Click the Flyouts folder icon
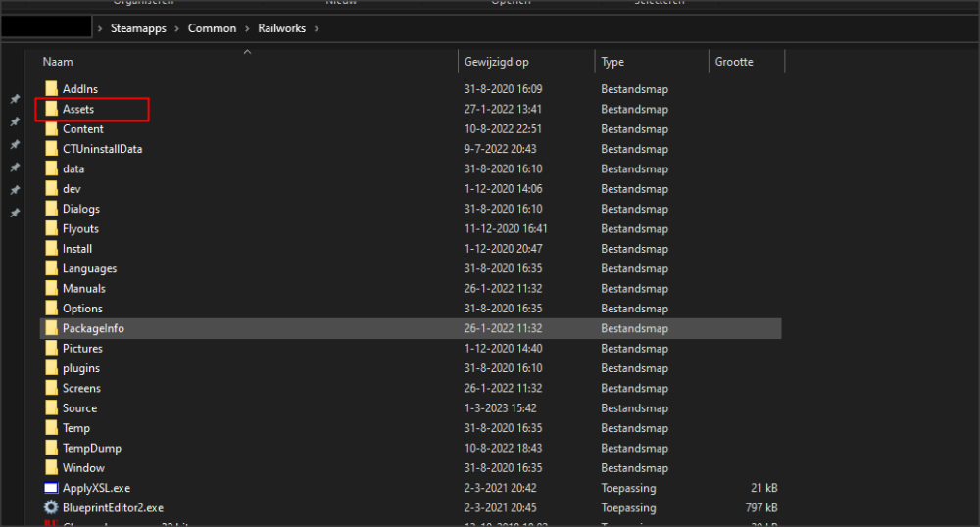 tap(51, 228)
